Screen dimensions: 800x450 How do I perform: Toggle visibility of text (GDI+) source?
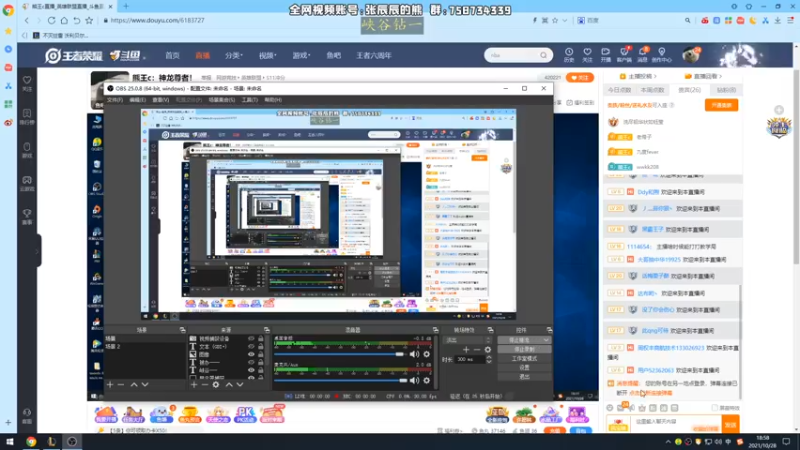(x=251, y=346)
